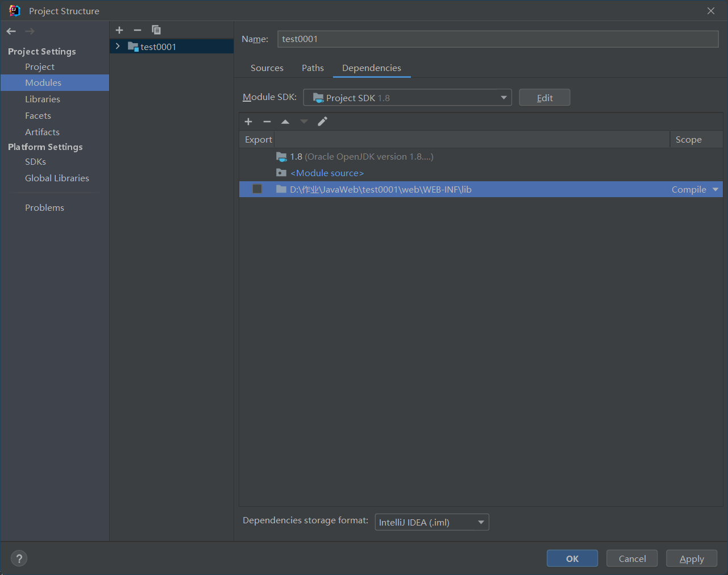Open the help question mark button
Viewport: 728px width, 575px height.
[x=19, y=559]
